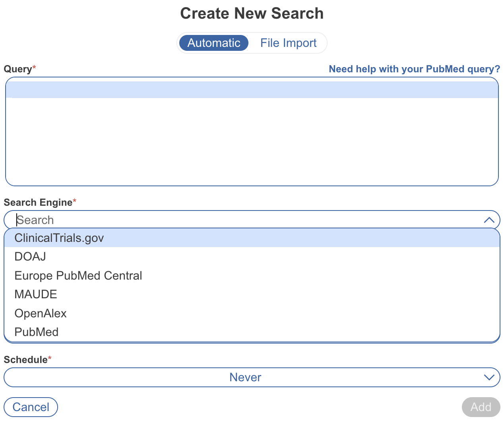Click inside the Query text area
This screenshot has height=421, width=504.
tap(252, 135)
